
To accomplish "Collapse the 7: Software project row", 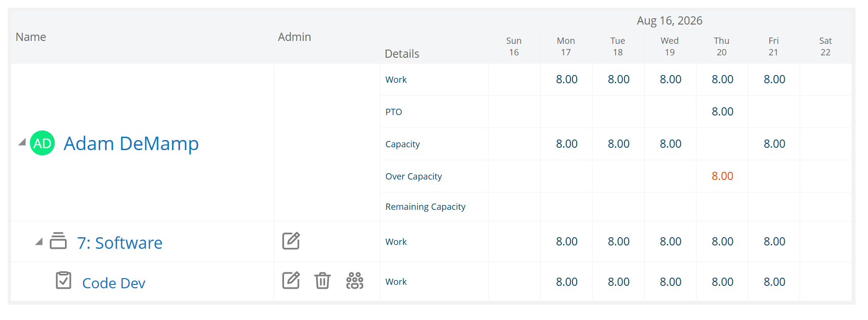I will (39, 242).
